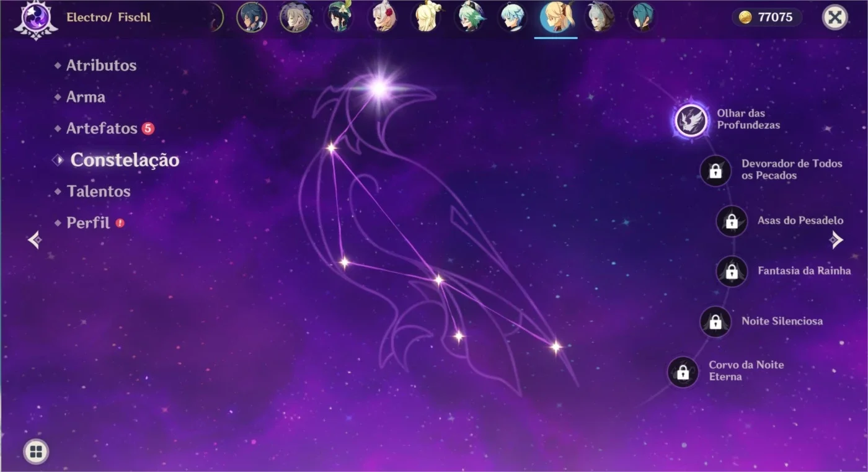The width and height of the screenshot is (868, 472).
Task: Choose the green-hat character with white flower
Action: pos(339,17)
